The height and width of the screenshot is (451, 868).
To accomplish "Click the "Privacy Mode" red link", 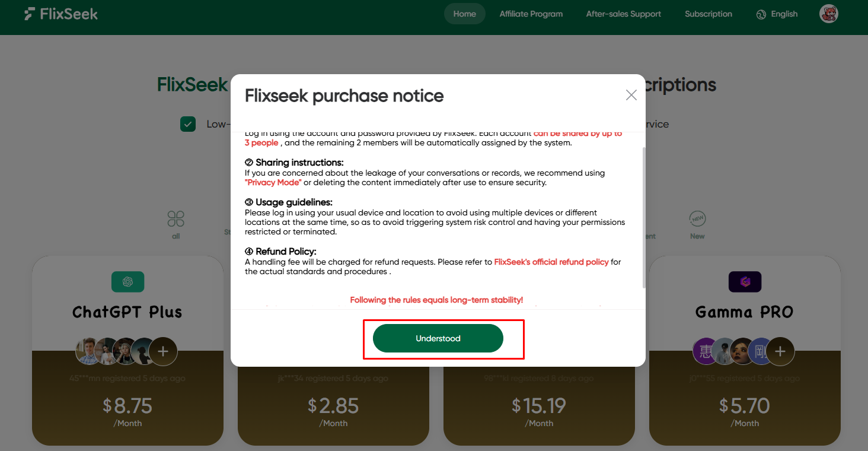I will [x=273, y=183].
